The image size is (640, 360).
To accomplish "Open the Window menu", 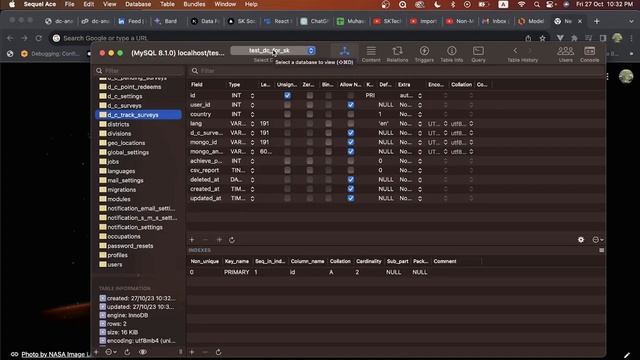I will click(225, 4).
